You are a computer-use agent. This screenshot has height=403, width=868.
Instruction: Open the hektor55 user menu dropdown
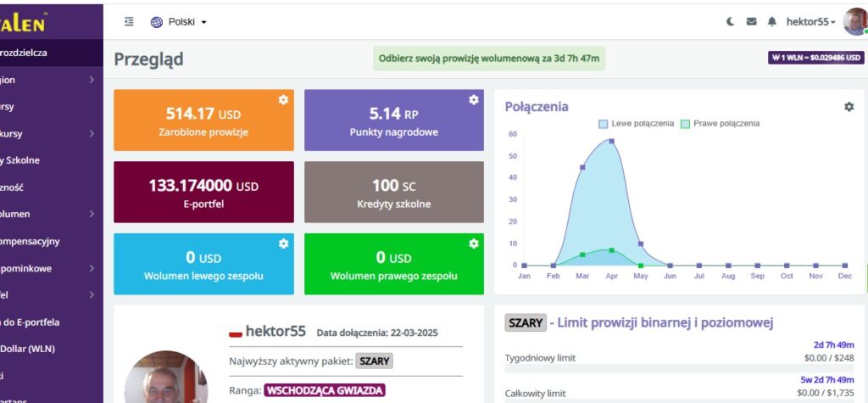810,22
